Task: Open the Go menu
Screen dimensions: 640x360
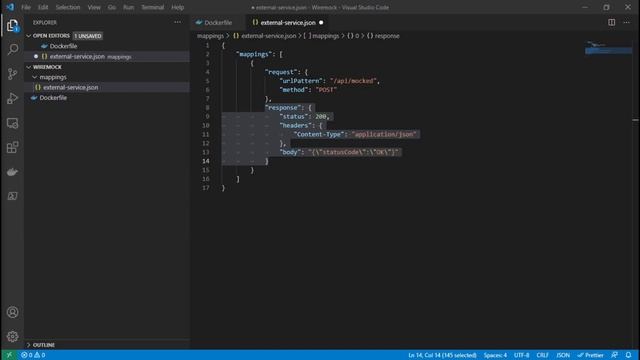Action: (111, 7)
